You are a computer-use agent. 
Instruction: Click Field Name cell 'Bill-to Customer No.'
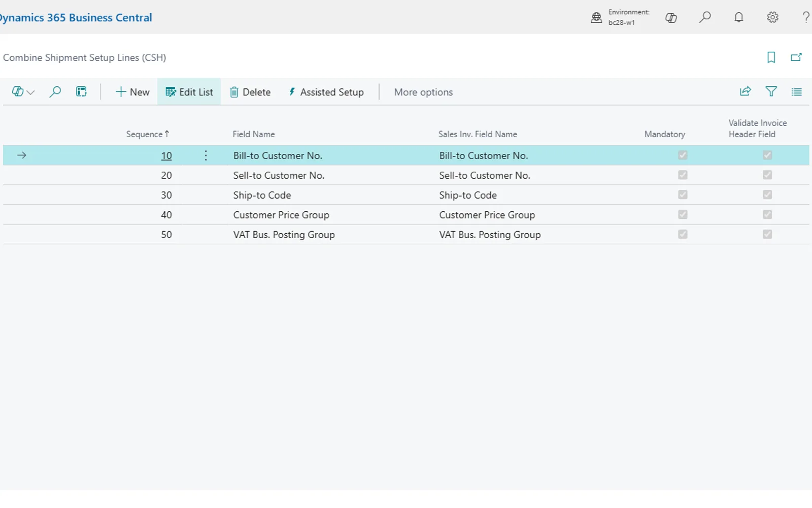[278, 155]
